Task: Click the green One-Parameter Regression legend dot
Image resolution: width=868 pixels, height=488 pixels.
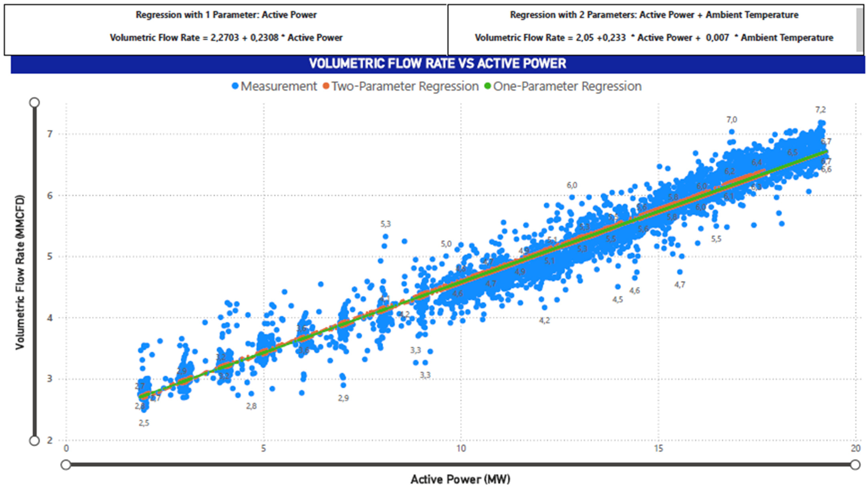Action: (488, 86)
